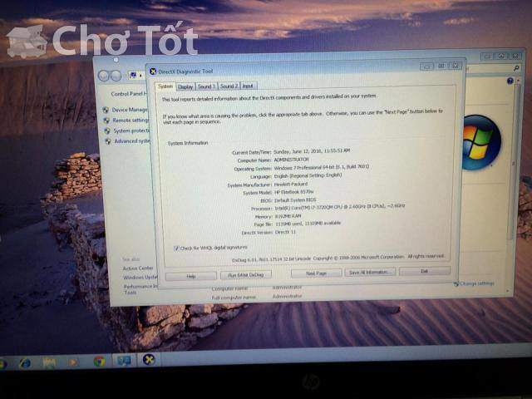This screenshot has width=532, height=399.
Task: Open Control Panel Home link
Action: coord(130,94)
